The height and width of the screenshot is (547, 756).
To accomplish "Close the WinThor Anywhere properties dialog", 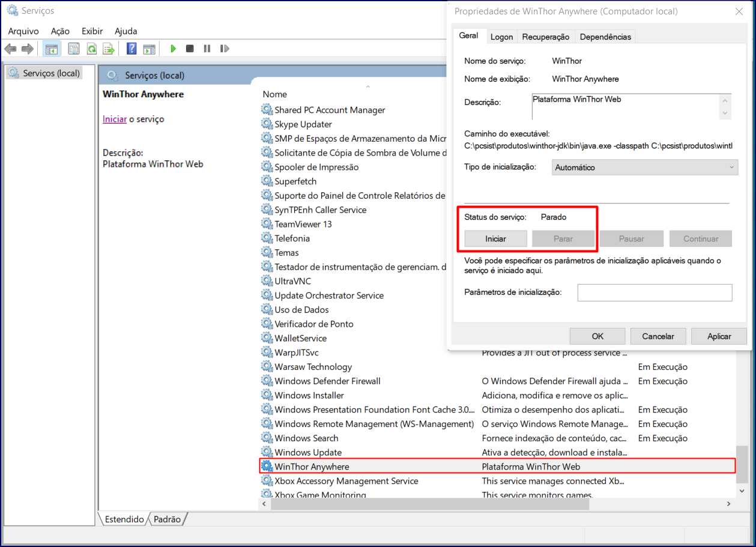I will 738,11.
